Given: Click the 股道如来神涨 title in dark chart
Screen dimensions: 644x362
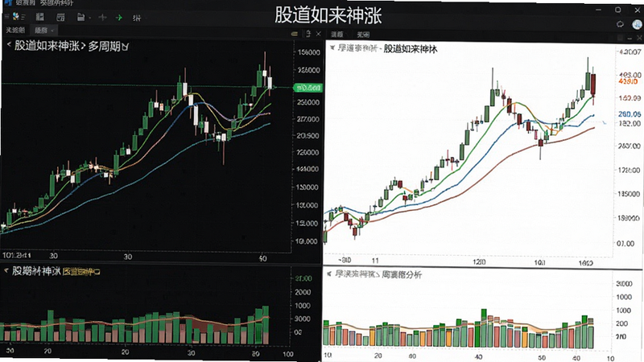Looking at the screenshot, I should pyautogui.click(x=47, y=46).
